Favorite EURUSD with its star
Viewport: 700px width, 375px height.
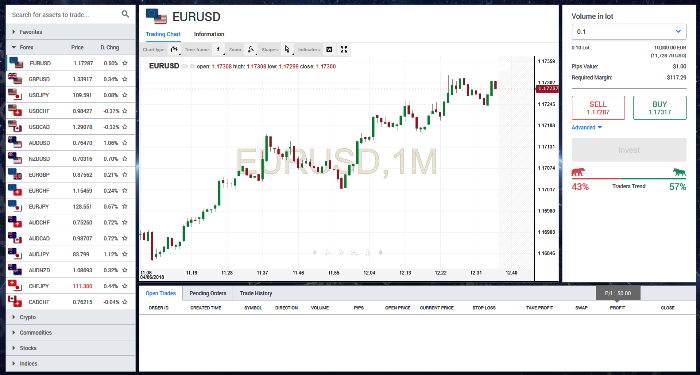(125, 63)
